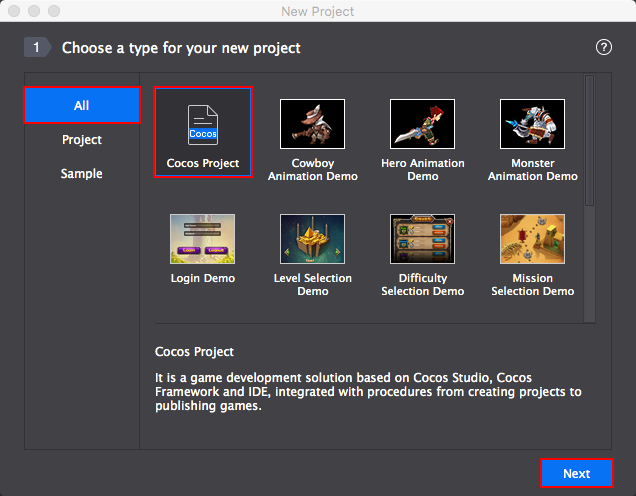This screenshot has height=496, width=636.
Task: Click the Next button
Action: pos(576,473)
